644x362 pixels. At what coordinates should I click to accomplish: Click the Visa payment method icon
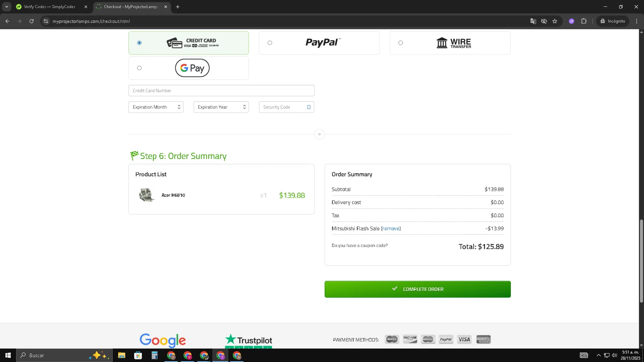click(464, 339)
